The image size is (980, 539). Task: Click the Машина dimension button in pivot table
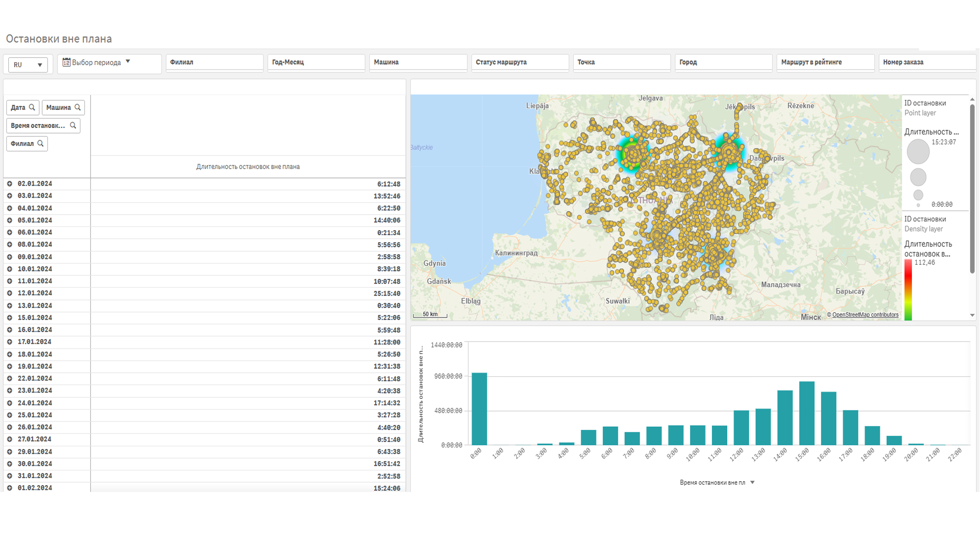coord(63,107)
